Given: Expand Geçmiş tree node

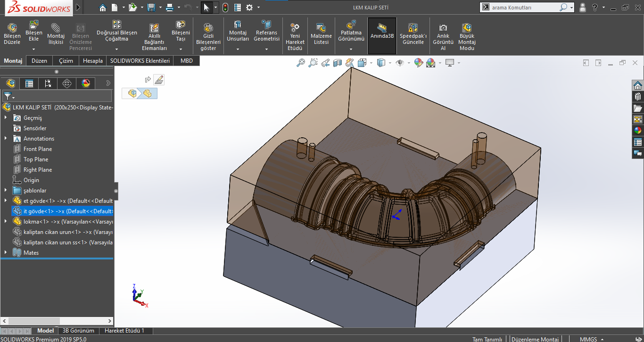Looking at the screenshot, I should [x=6, y=118].
